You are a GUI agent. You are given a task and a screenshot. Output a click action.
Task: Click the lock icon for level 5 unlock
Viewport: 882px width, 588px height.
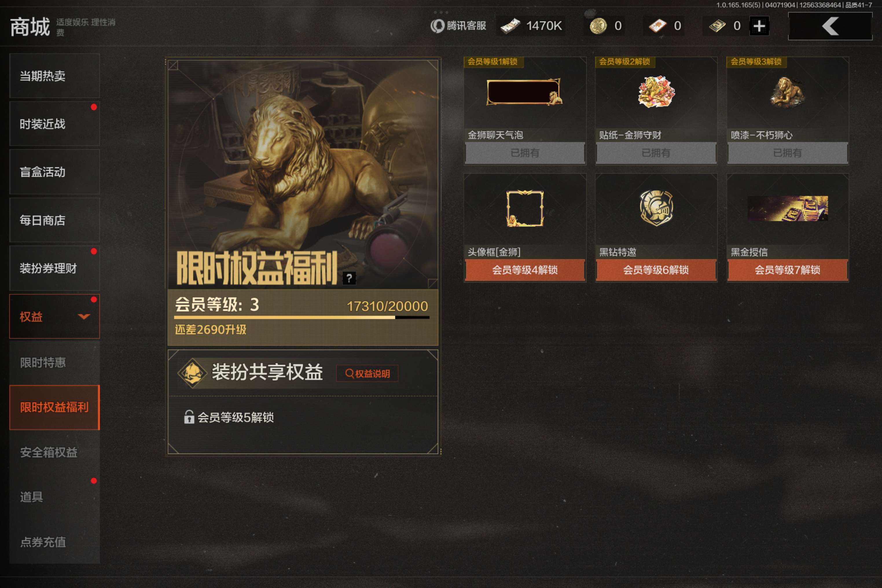[x=189, y=417]
